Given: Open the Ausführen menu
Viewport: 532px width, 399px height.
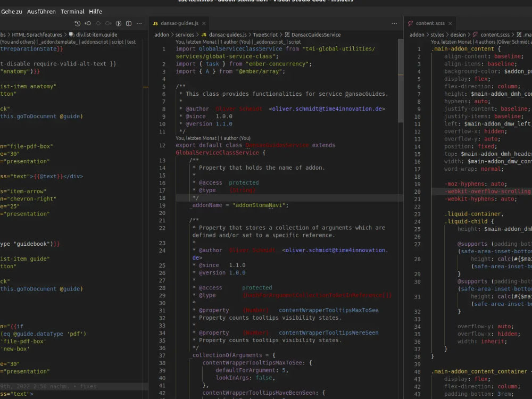Looking at the screenshot, I should (x=41, y=11).
